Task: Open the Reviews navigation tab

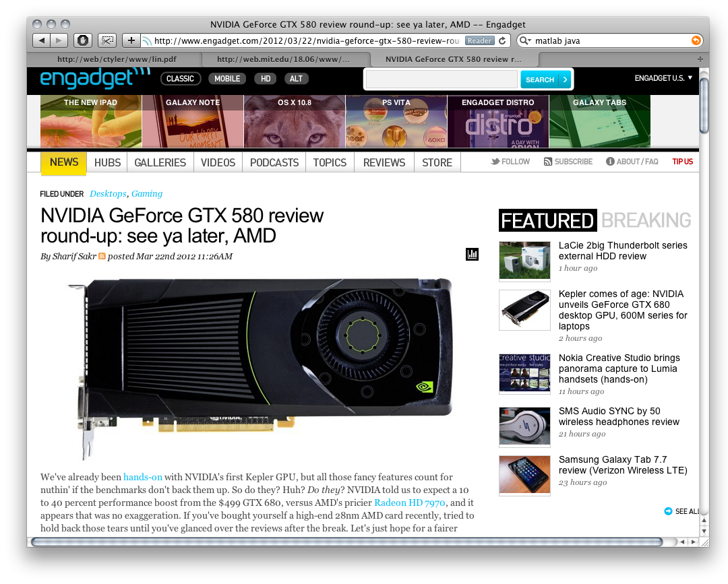Action: point(384,162)
